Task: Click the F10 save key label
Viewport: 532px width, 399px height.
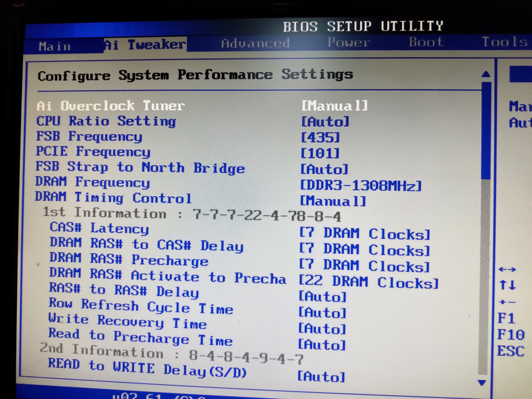Action: click(510, 334)
